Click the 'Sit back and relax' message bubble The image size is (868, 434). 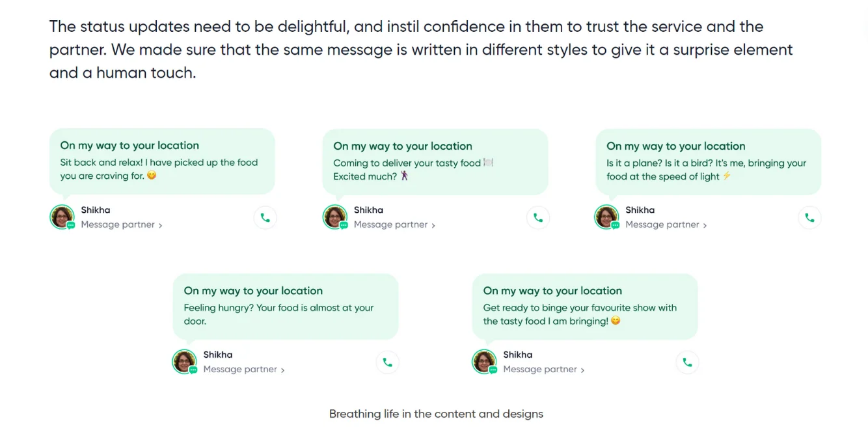click(x=162, y=161)
